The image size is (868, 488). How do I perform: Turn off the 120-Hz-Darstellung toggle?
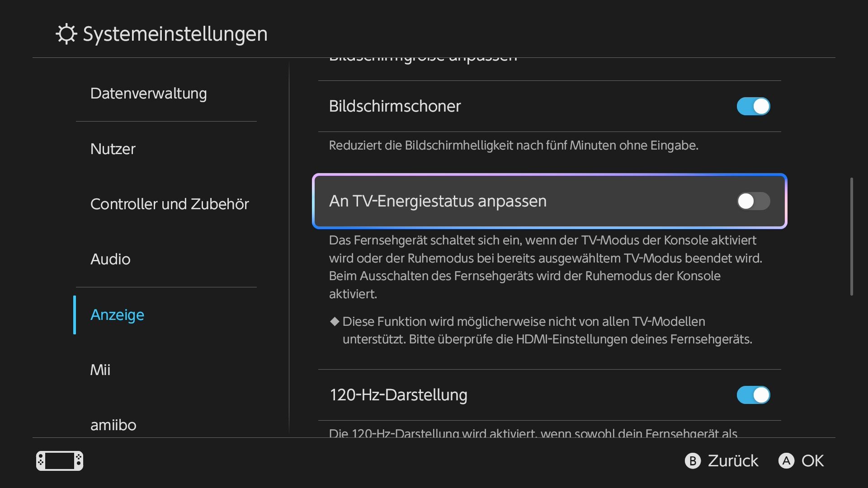point(753,395)
